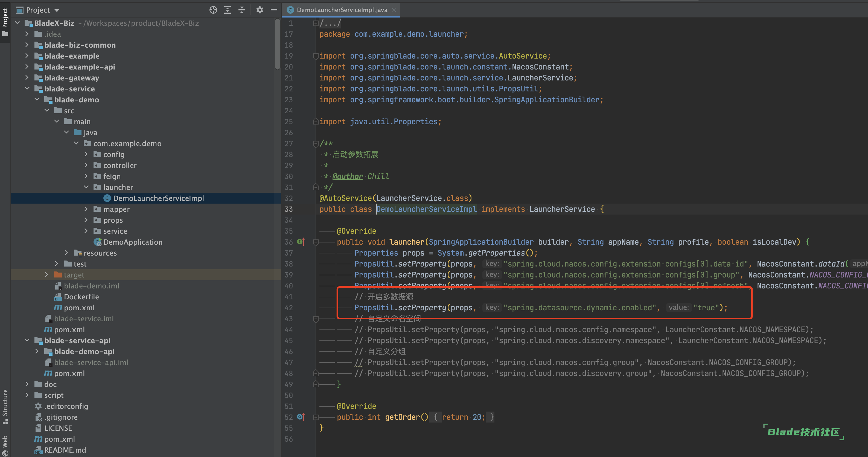This screenshot has width=868, height=457.
Task: Expand the folded getOrder method on line 52
Action: click(x=316, y=417)
